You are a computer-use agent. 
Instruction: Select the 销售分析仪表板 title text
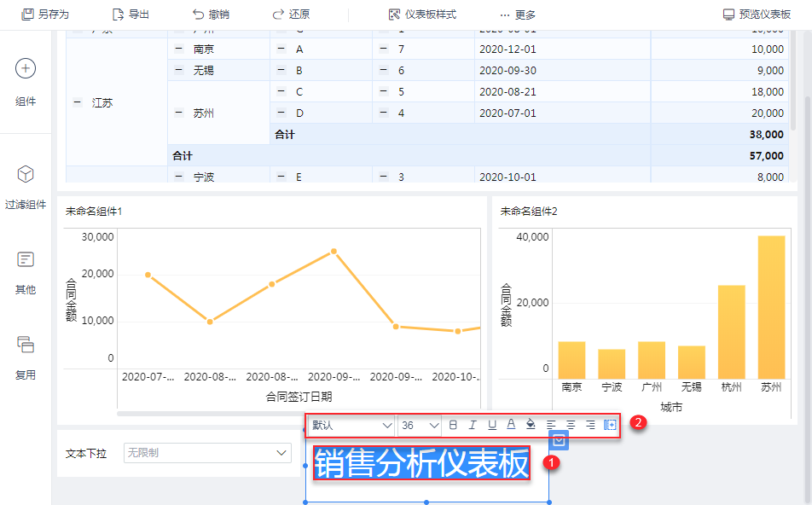coord(421,463)
